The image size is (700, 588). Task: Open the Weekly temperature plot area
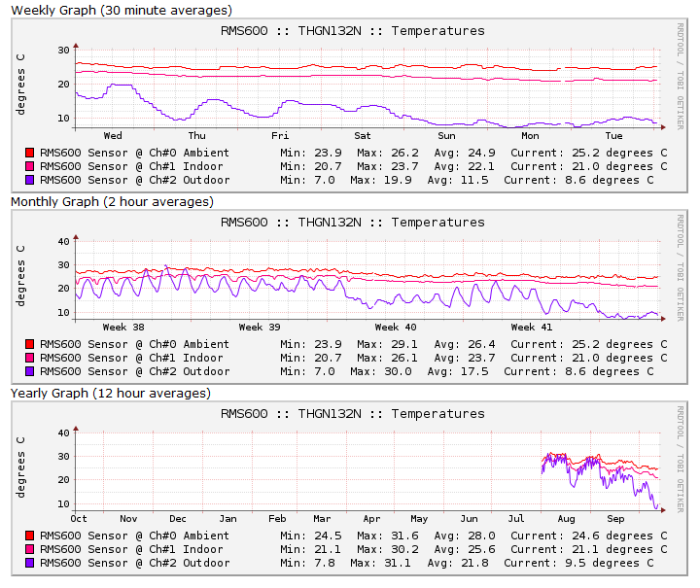[369, 87]
